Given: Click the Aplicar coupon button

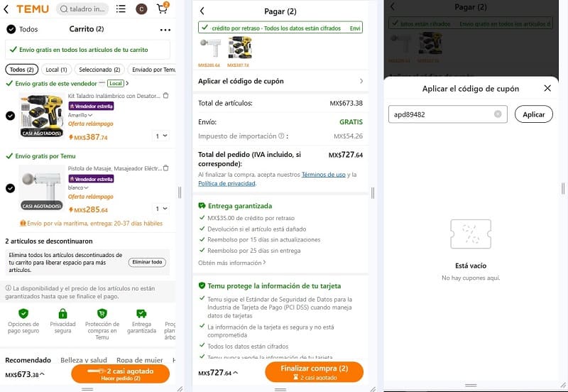Looking at the screenshot, I should (534, 114).
